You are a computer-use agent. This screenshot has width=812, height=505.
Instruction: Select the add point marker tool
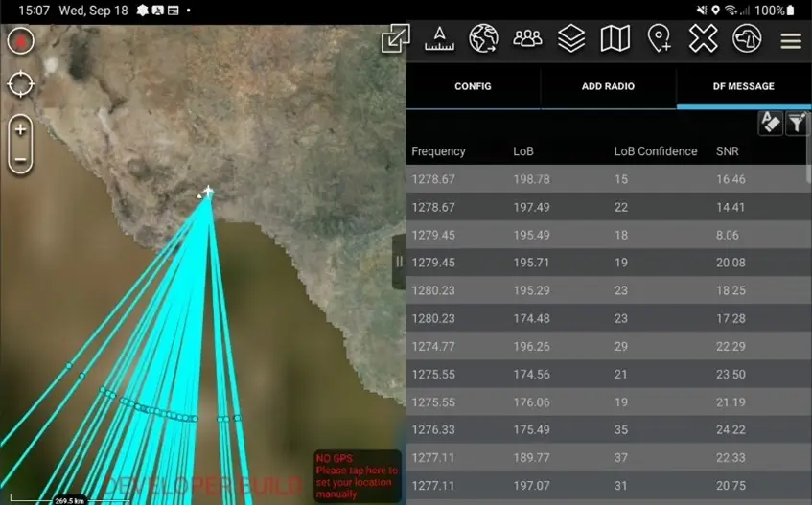[660, 39]
